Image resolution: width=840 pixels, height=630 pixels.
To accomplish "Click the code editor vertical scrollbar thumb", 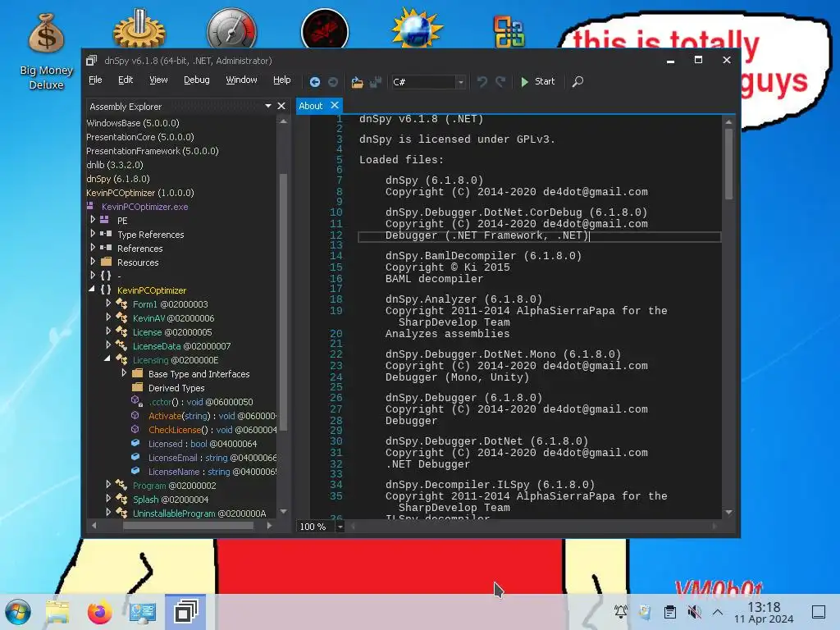I will click(728, 164).
